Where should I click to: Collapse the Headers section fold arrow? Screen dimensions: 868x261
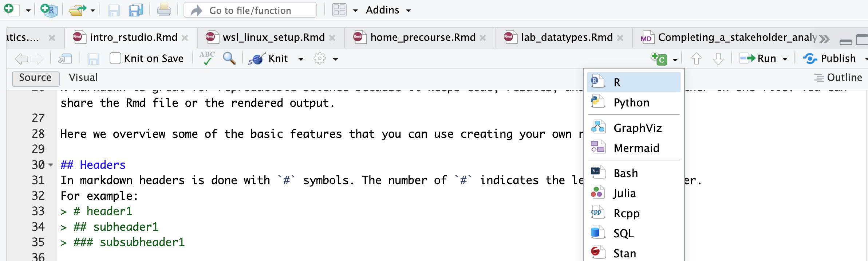[x=51, y=165]
